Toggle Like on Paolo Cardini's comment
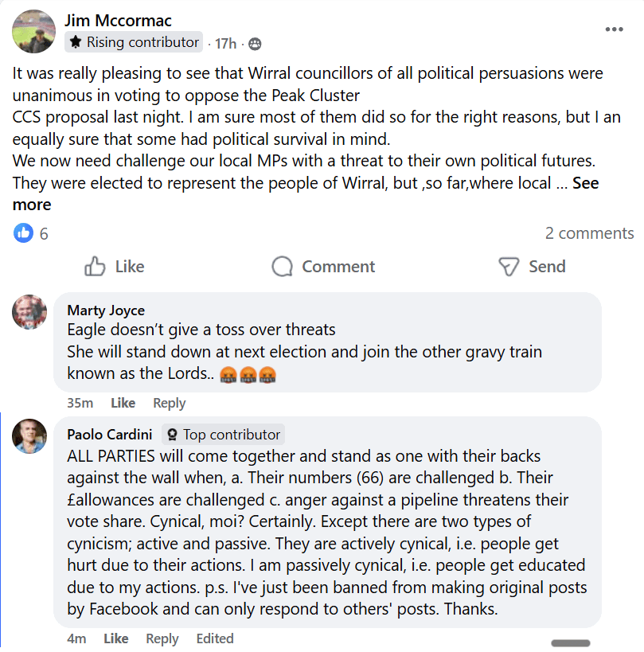 (115, 638)
